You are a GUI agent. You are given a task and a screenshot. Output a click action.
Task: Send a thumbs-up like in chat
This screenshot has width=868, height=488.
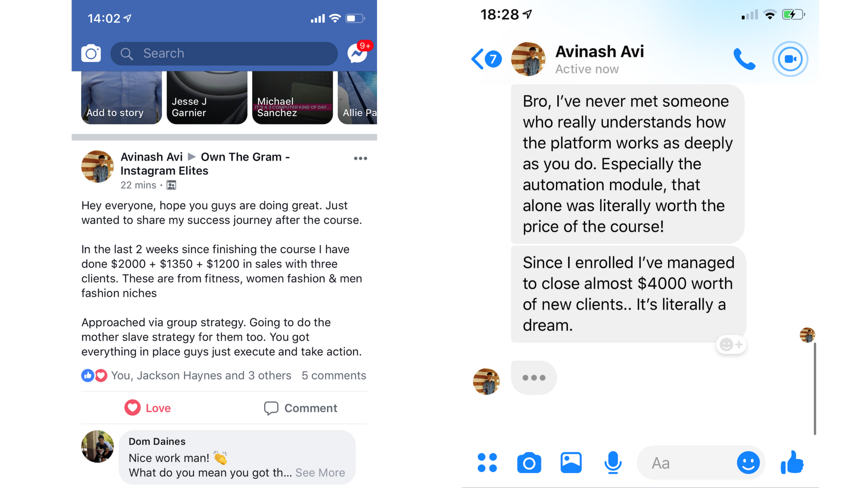[792, 463]
